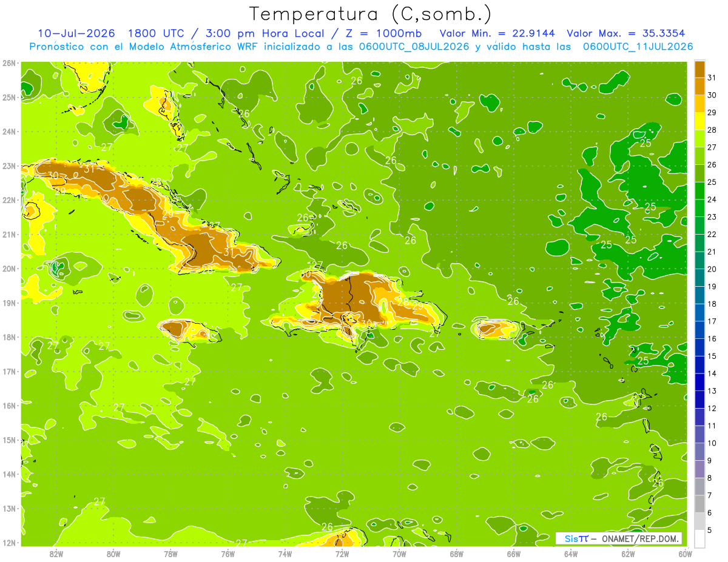
Task: Click the 20N latitude axis label
Action: pyautogui.click(x=9, y=269)
